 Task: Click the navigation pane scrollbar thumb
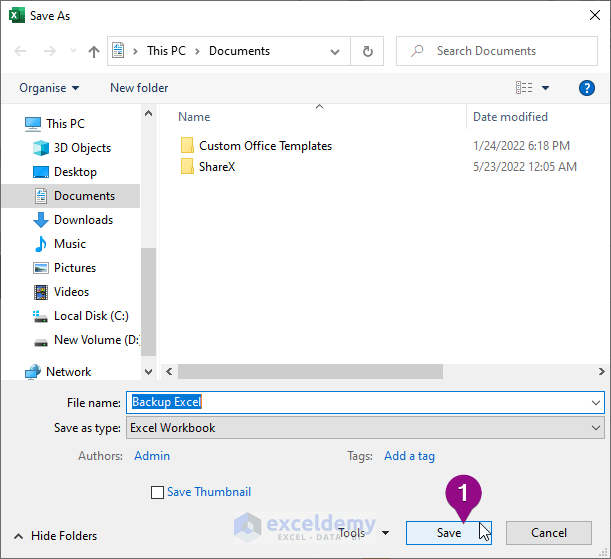(148, 302)
